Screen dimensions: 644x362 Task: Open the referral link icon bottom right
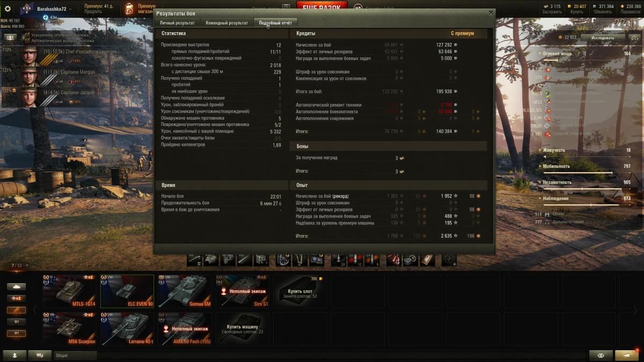(x=601, y=355)
